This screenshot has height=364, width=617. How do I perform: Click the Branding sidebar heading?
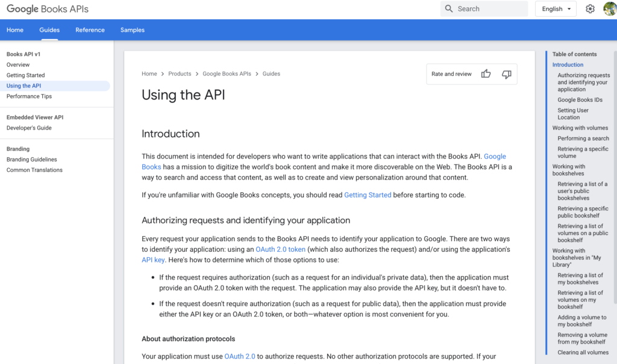point(18,149)
